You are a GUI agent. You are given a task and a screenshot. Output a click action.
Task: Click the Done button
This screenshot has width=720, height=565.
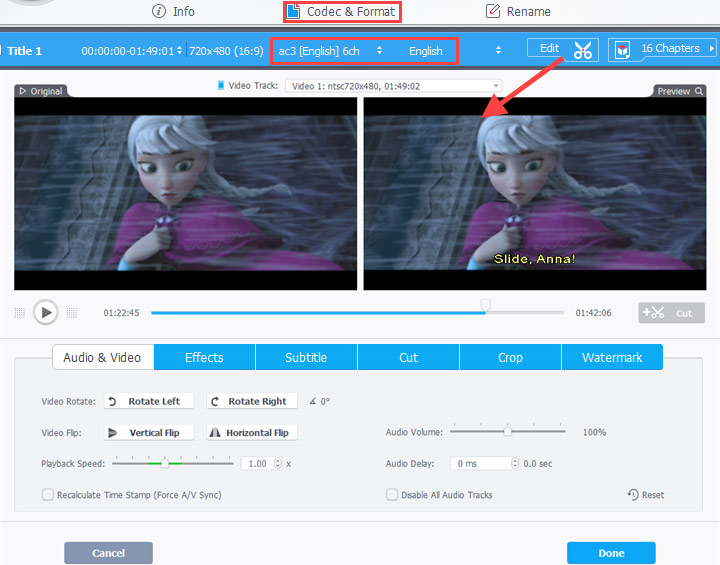point(611,553)
